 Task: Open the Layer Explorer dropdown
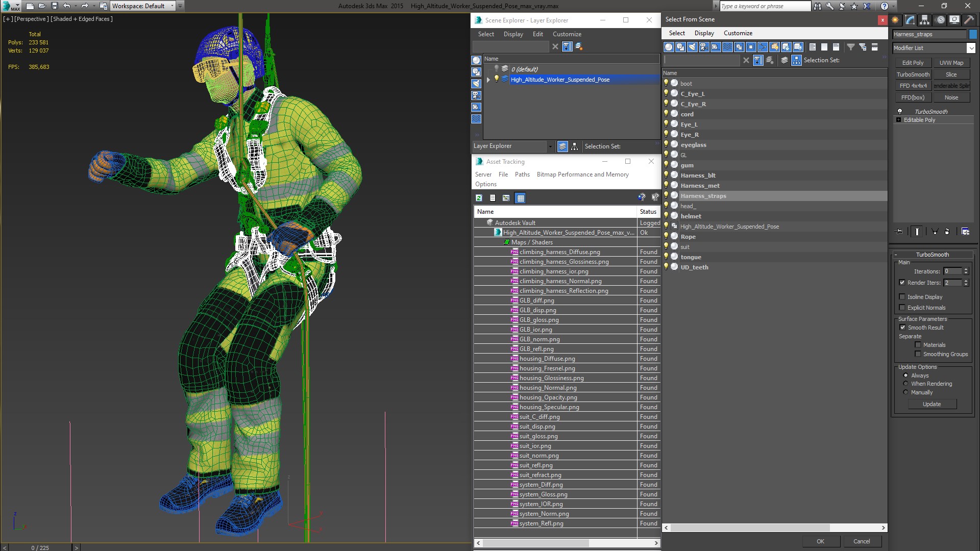pyautogui.click(x=550, y=146)
